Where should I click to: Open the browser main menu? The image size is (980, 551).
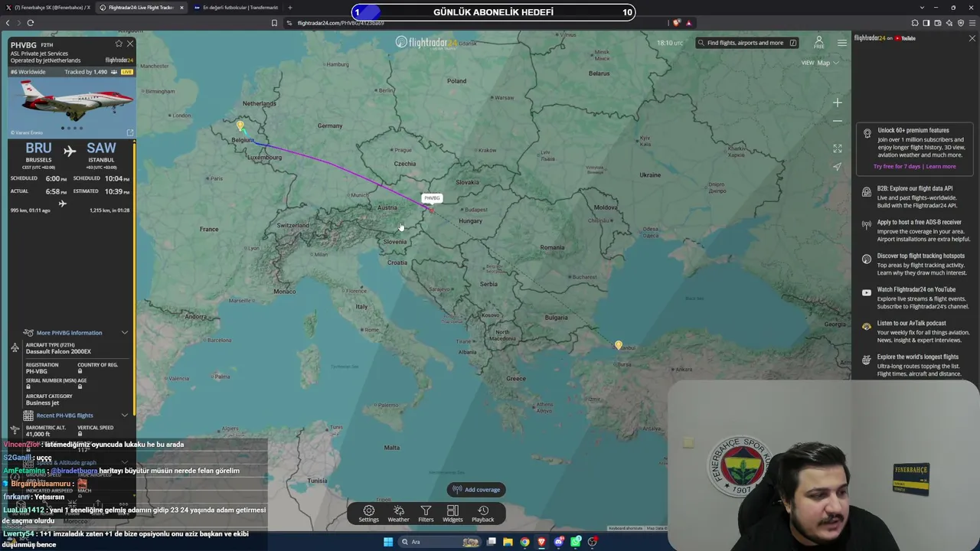tap(972, 23)
